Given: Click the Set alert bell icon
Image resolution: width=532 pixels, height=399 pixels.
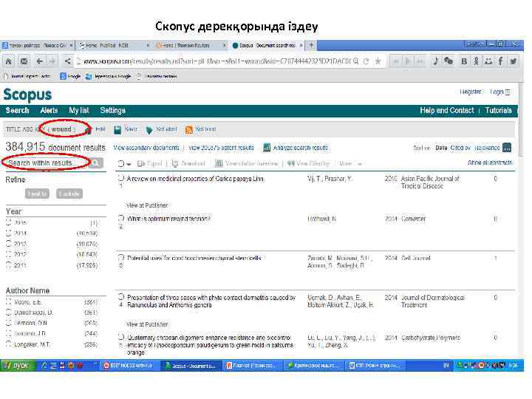Looking at the screenshot, I should click(149, 130).
